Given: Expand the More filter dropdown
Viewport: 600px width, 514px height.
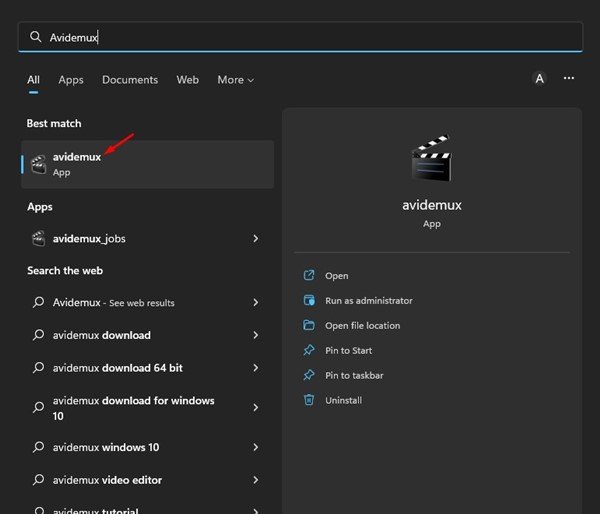Looking at the screenshot, I should pyautogui.click(x=235, y=80).
